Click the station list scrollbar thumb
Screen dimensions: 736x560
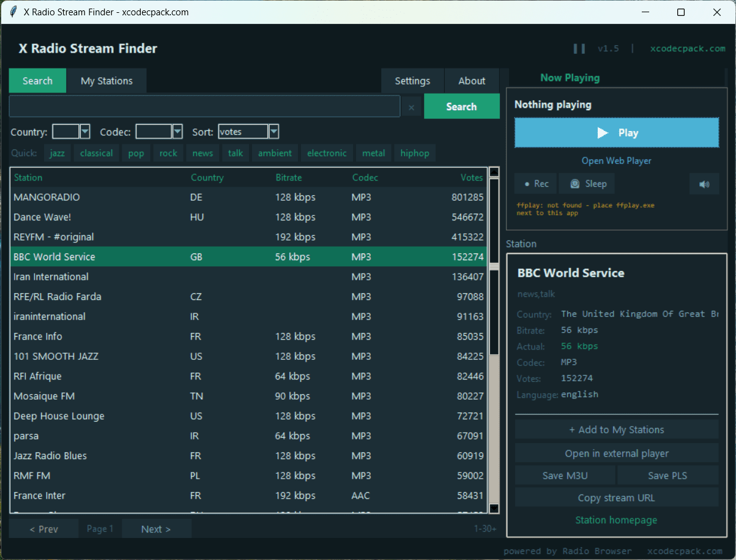point(494,267)
